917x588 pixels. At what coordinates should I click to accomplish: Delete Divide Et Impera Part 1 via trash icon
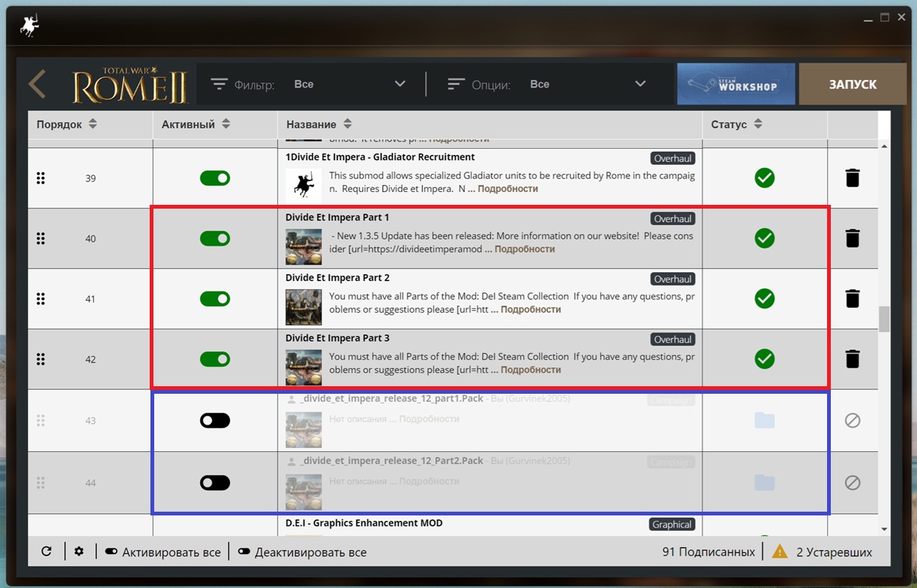click(852, 238)
